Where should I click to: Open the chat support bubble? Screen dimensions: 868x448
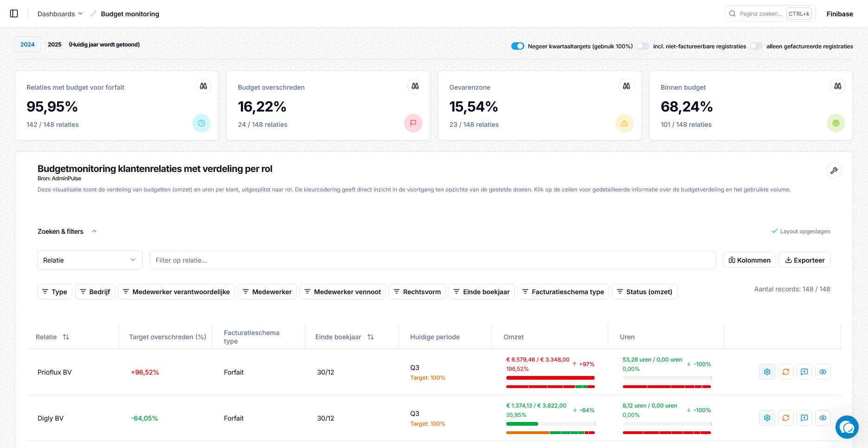tap(847, 427)
